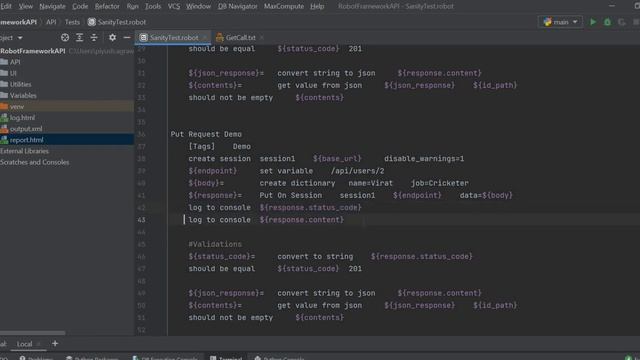640x360 pixels.
Task: Click the venv folder icon
Action: tap(4, 106)
